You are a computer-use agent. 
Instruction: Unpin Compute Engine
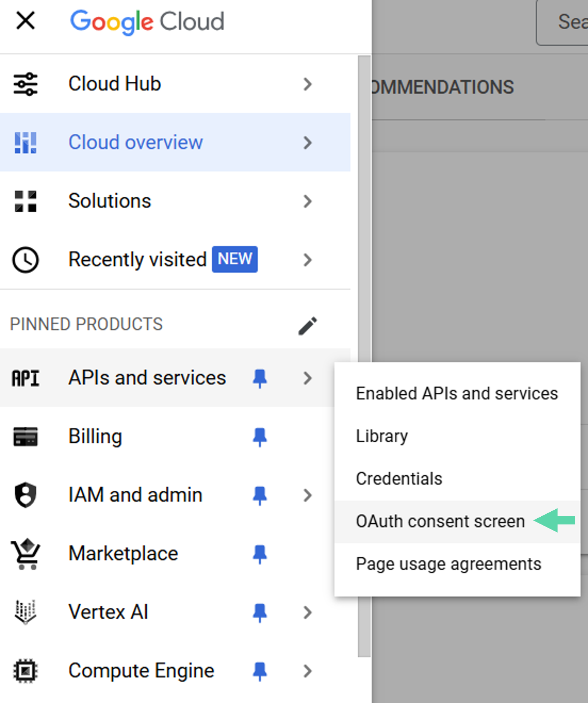pos(260,671)
